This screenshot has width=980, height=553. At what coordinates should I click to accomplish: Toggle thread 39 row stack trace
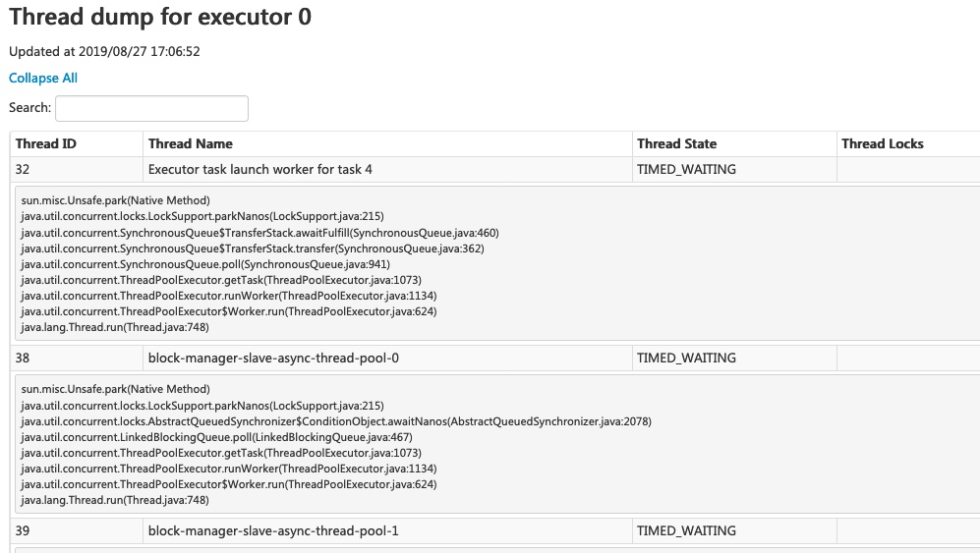(495, 530)
